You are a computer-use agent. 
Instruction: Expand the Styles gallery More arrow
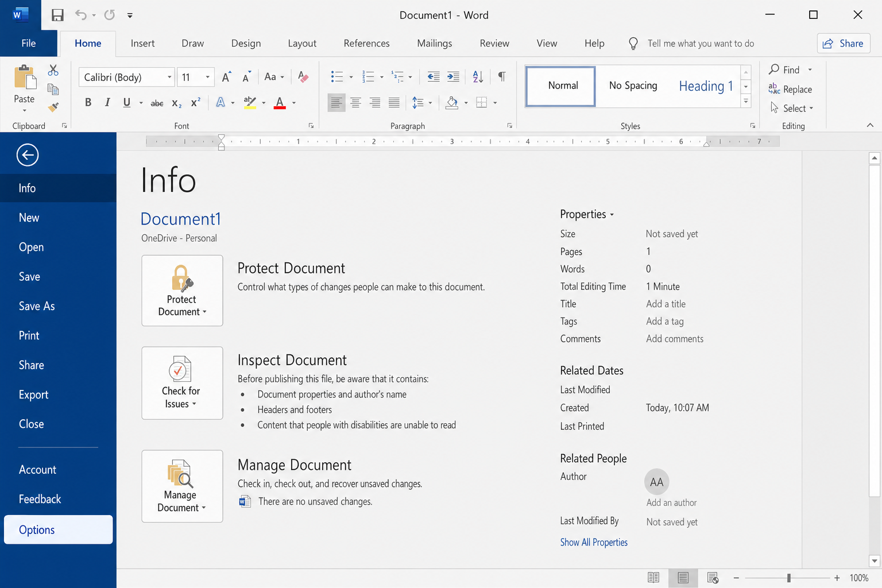pos(746,101)
